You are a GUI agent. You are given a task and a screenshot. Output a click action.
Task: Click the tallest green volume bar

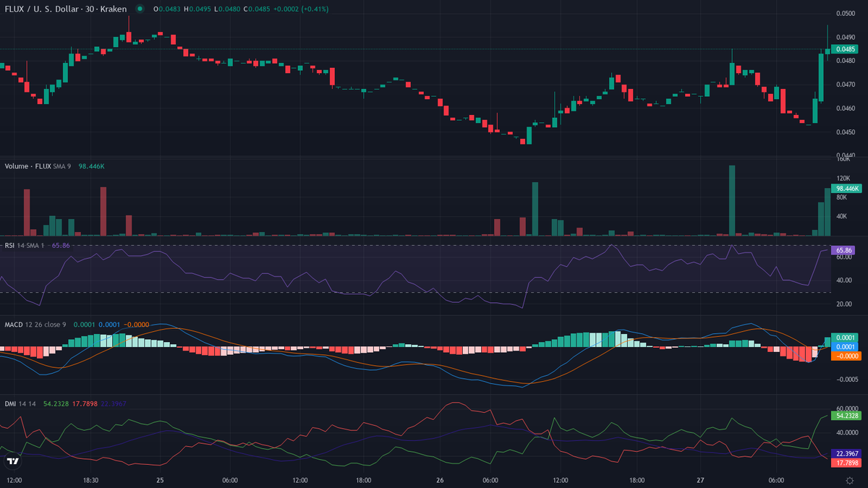point(732,200)
